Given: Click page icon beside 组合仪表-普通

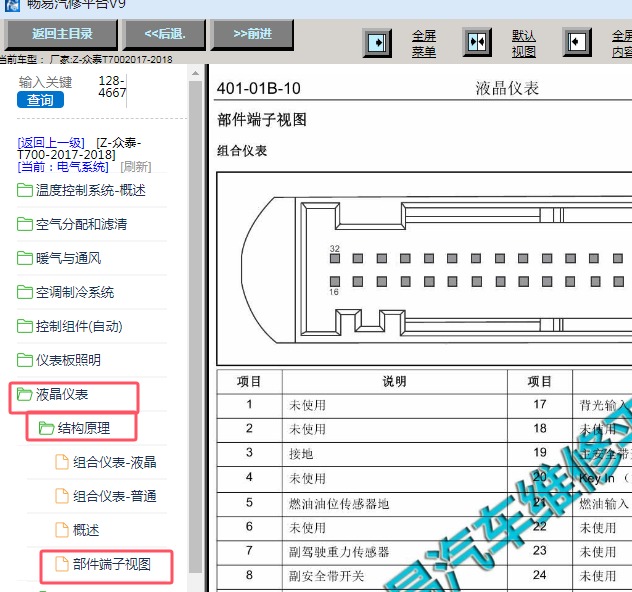Looking at the screenshot, I should click(x=62, y=496).
